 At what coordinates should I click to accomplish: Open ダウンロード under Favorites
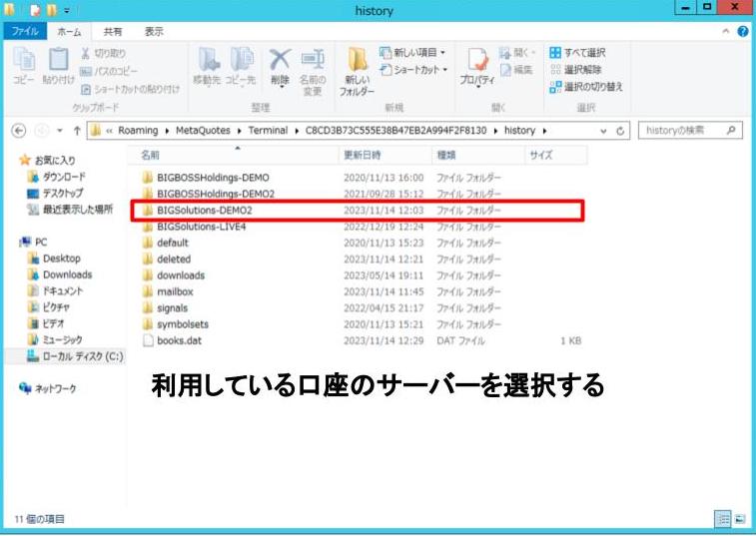tap(57, 177)
